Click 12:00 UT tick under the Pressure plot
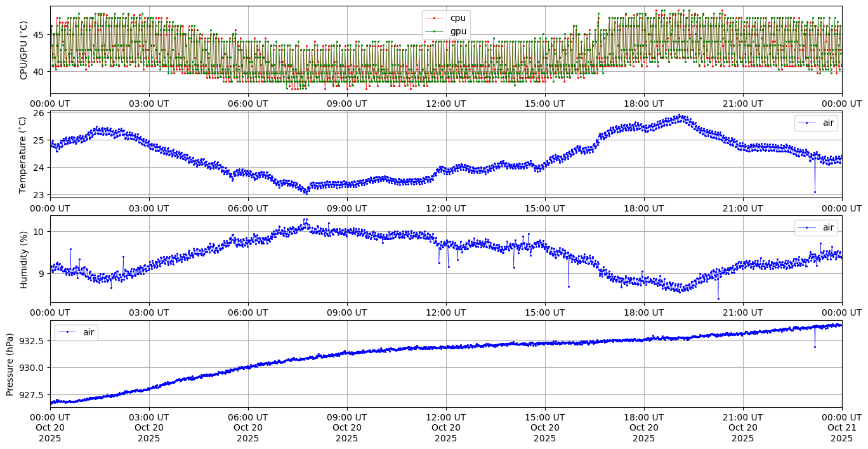Screen dimensions: 868x449 445,417
